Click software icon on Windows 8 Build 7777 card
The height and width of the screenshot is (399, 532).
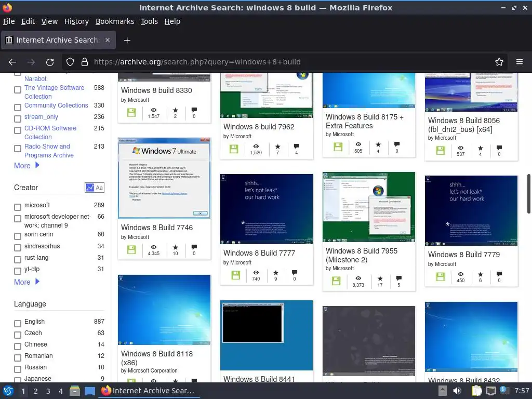tap(235, 275)
